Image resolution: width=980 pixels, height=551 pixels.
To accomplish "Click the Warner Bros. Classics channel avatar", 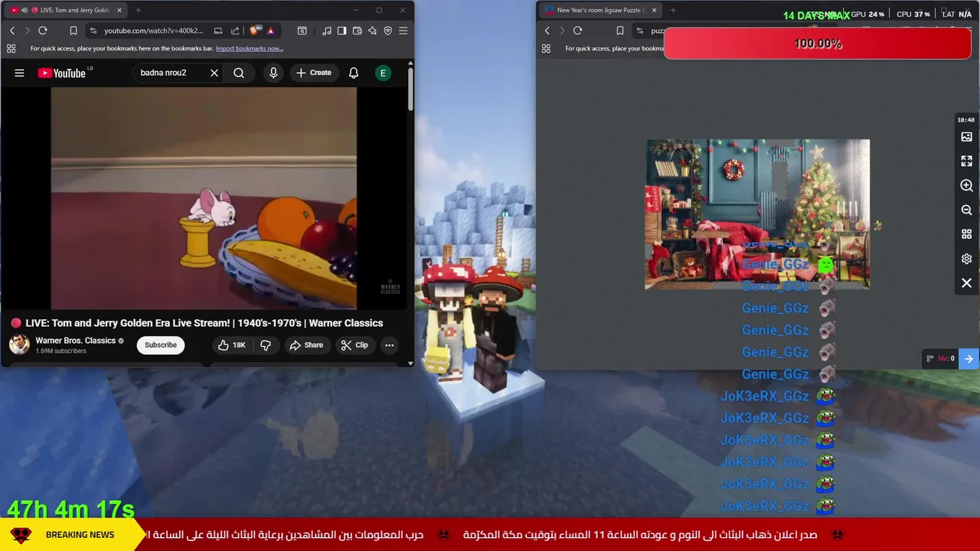I will 19,344.
